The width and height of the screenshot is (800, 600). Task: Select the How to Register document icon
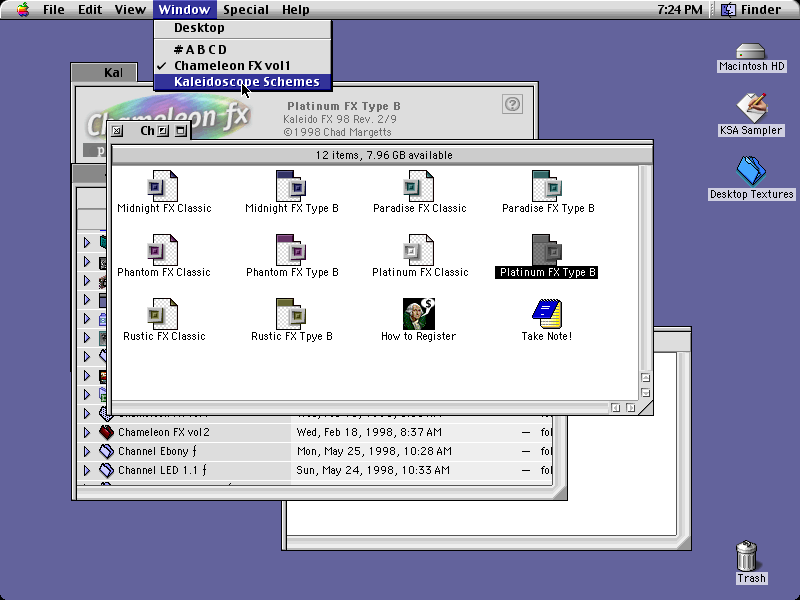coord(419,314)
